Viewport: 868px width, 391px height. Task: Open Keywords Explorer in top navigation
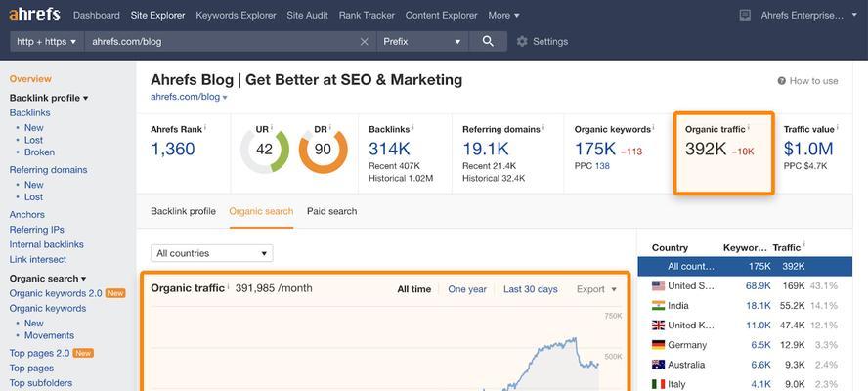coord(236,15)
